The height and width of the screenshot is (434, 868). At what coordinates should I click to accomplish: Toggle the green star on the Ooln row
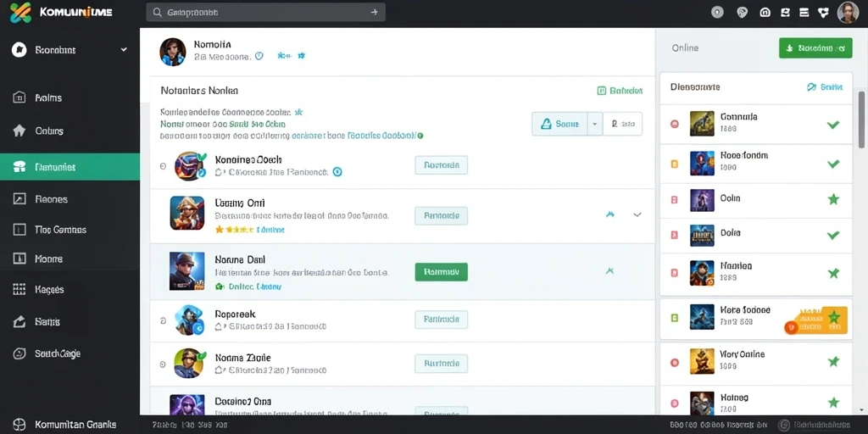click(833, 199)
